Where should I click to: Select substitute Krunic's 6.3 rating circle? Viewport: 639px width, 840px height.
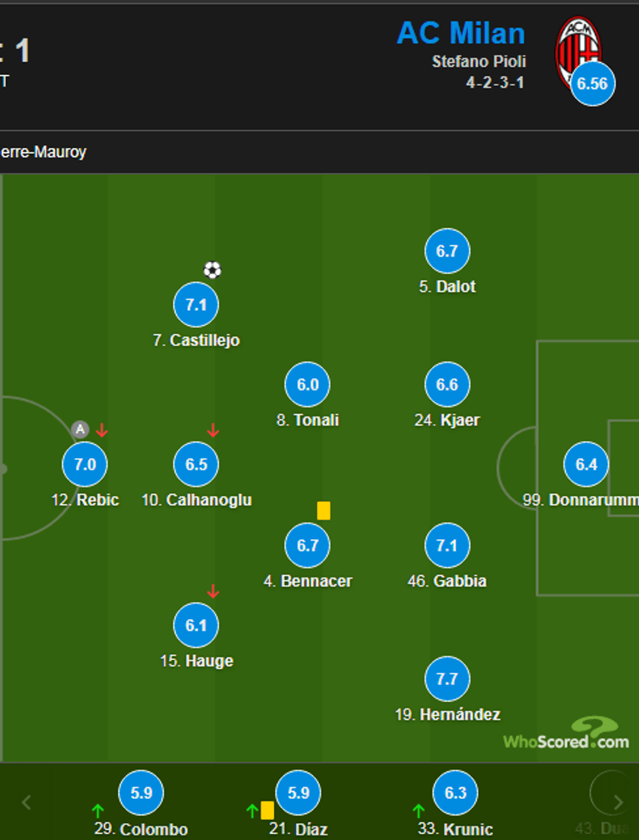click(x=455, y=792)
